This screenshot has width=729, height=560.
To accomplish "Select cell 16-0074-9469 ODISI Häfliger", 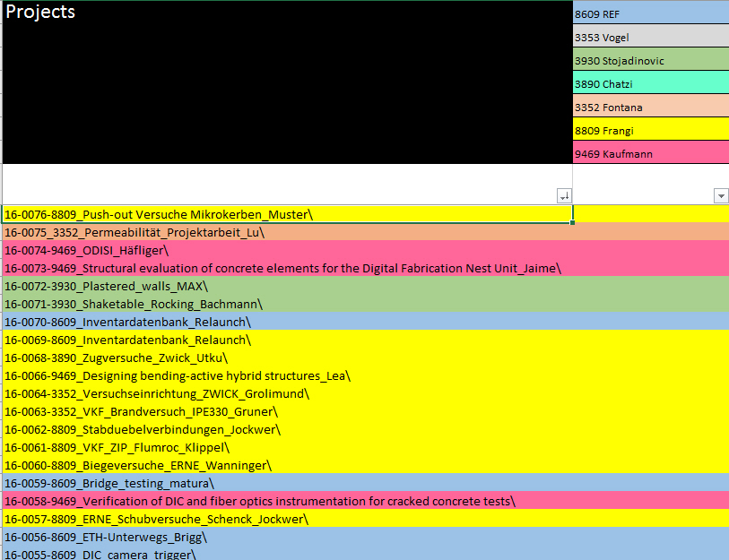I will (x=287, y=250).
